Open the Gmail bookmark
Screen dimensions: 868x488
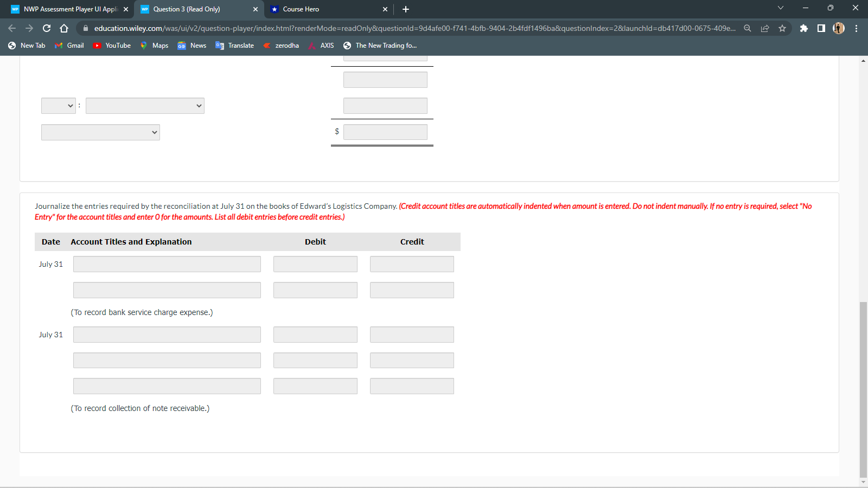69,46
